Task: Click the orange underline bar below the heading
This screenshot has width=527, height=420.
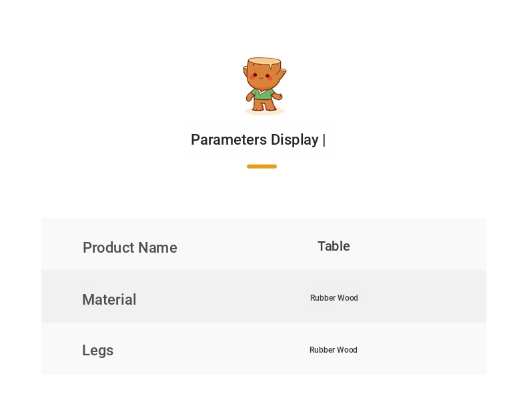Action: coord(261,166)
